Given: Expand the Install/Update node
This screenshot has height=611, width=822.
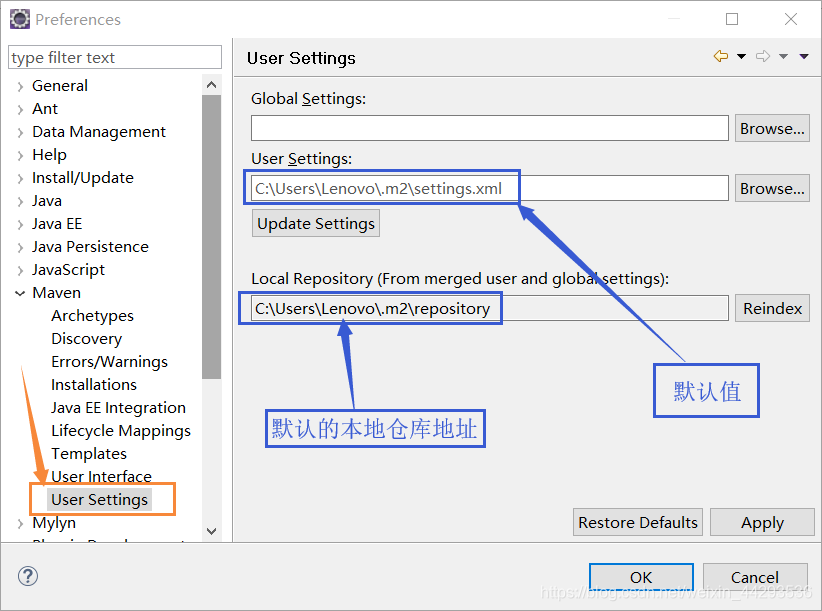Looking at the screenshot, I should click(x=20, y=179).
